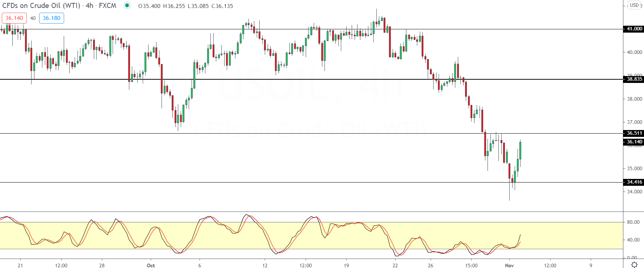Select the 38.835 horizontal line price label
The image size is (644, 268).
(x=633, y=79)
